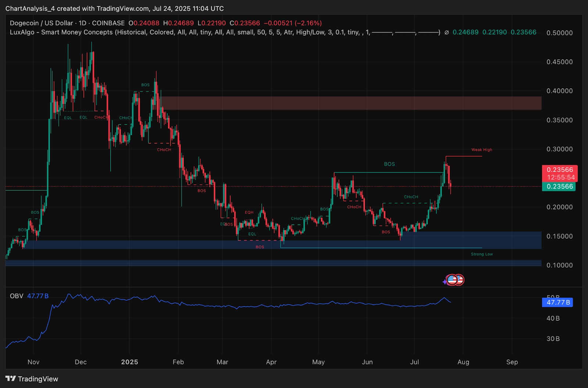588x388 pixels.
Task: Click the 2025 label on the time axis
Action: (130, 362)
